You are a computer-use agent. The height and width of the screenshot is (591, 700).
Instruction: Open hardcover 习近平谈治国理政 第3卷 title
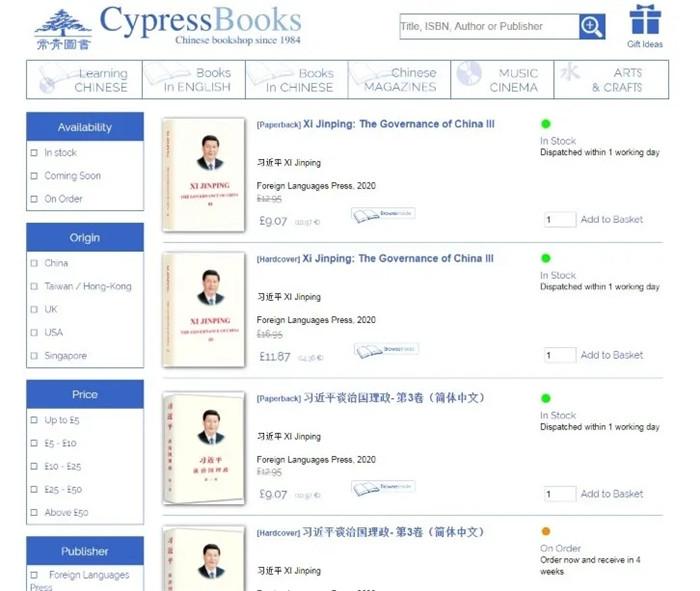[393, 532]
